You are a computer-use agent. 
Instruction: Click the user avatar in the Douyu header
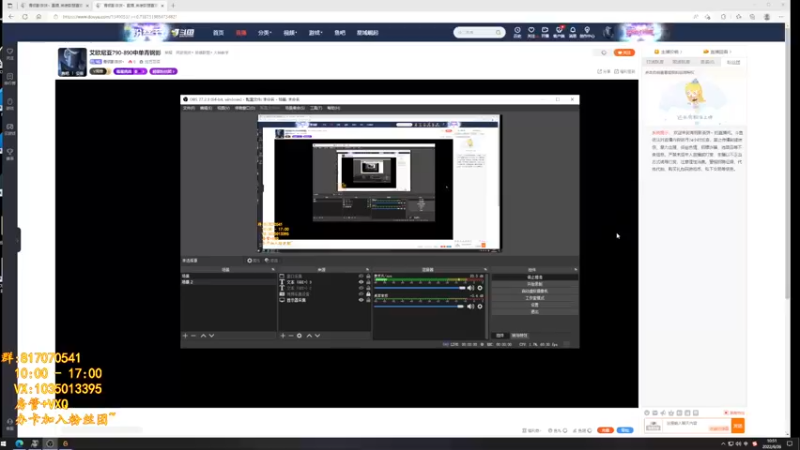point(608,32)
